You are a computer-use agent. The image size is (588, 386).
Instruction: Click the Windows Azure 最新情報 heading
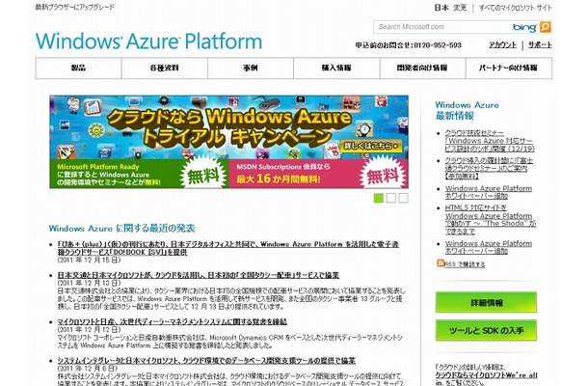(x=468, y=110)
